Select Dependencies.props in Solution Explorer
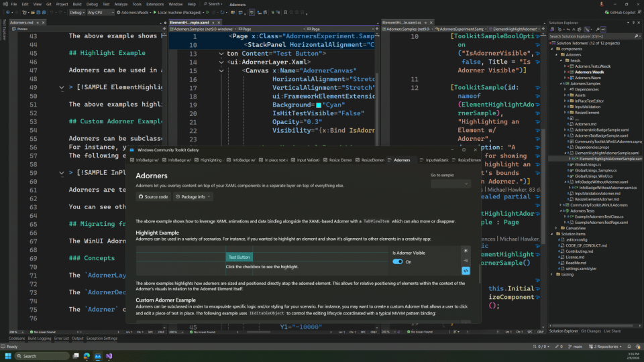The height and width of the screenshot is (362, 644). point(592,147)
